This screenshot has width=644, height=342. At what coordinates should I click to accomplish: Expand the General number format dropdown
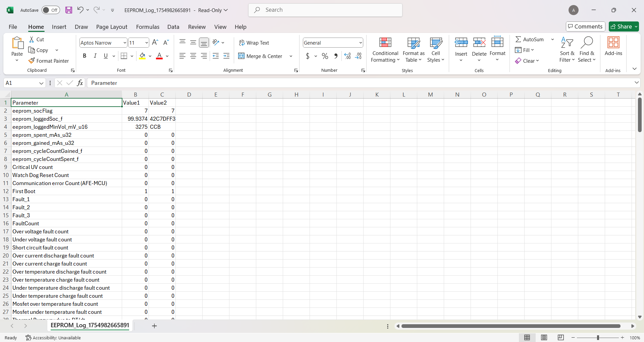point(361,43)
